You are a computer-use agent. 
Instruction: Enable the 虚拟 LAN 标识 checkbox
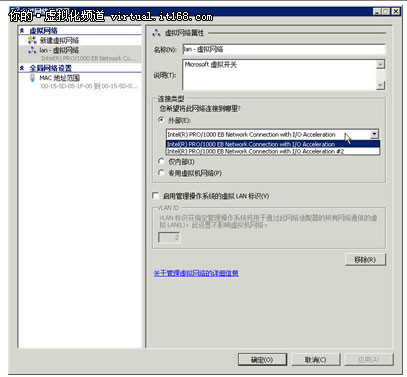pyautogui.click(x=155, y=195)
